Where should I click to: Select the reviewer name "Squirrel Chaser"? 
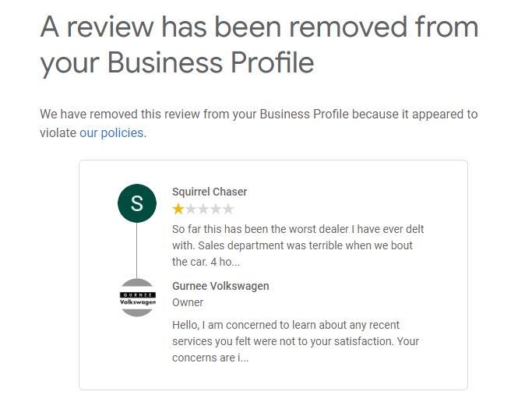[x=210, y=192]
